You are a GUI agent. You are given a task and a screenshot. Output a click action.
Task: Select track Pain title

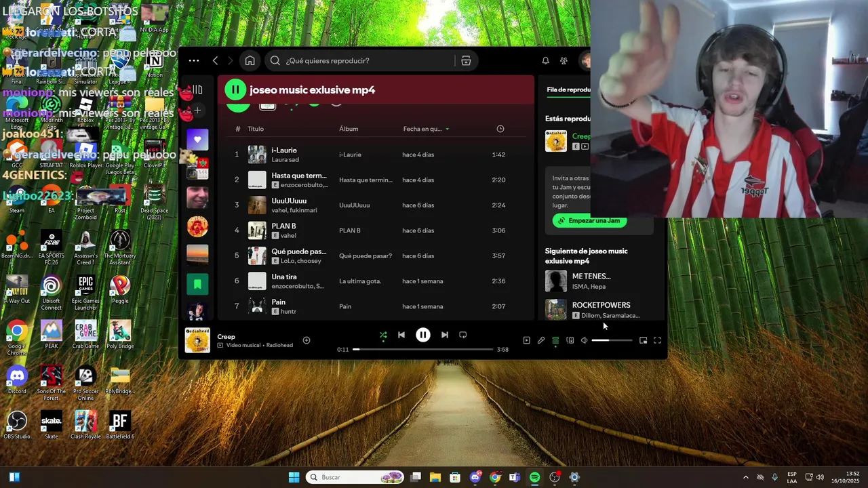278,302
